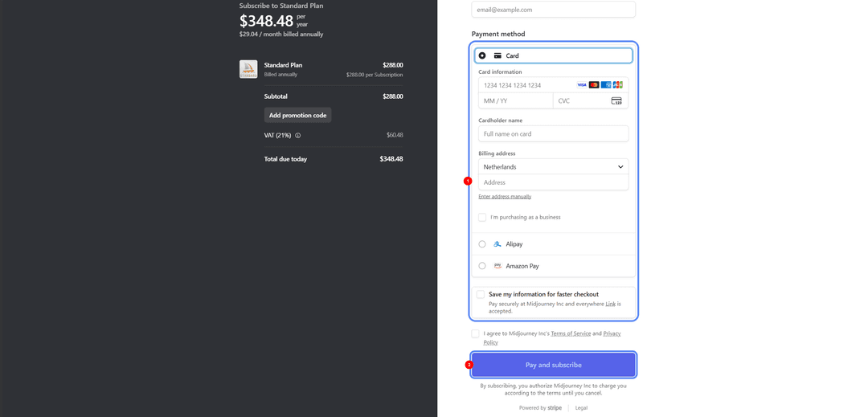Select the Card payment radio button
The width and height of the screenshot is (868, 417).
pos(482,56)
